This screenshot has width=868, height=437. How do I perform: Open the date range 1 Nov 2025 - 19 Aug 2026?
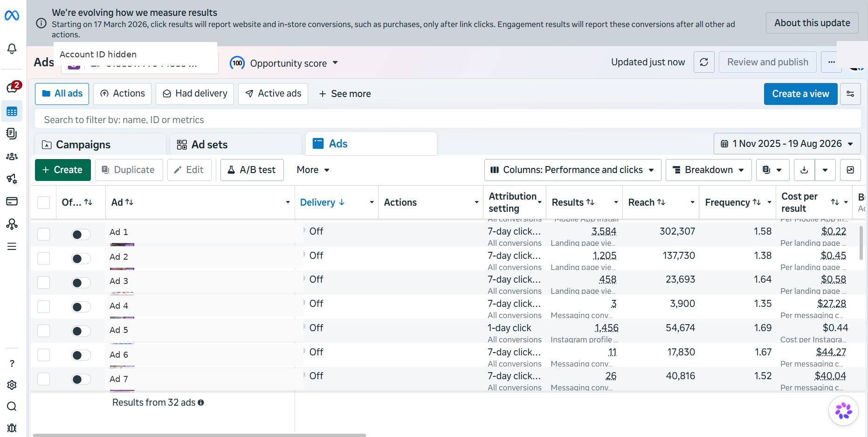pyautogui.click(x=787, y=144)
